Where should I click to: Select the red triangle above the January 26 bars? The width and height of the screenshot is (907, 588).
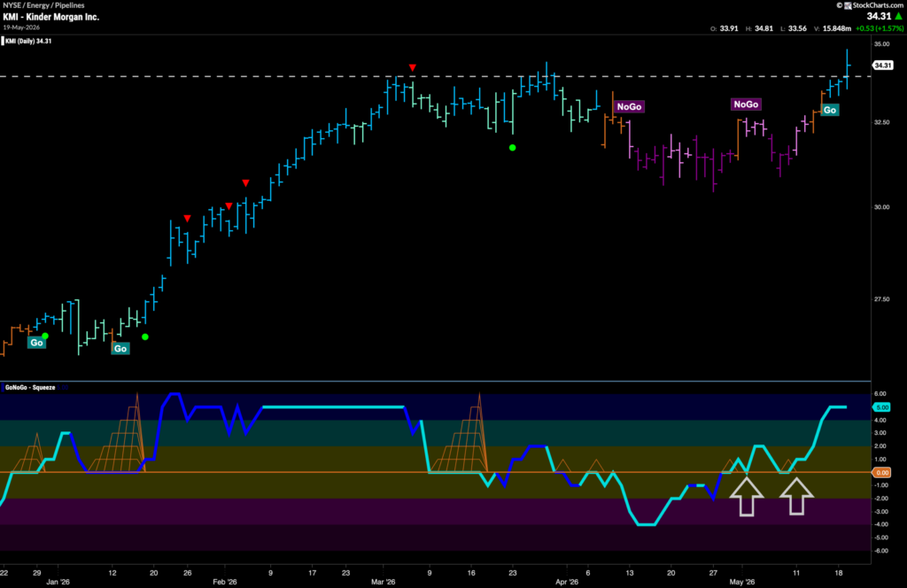(x=187, y=218)
